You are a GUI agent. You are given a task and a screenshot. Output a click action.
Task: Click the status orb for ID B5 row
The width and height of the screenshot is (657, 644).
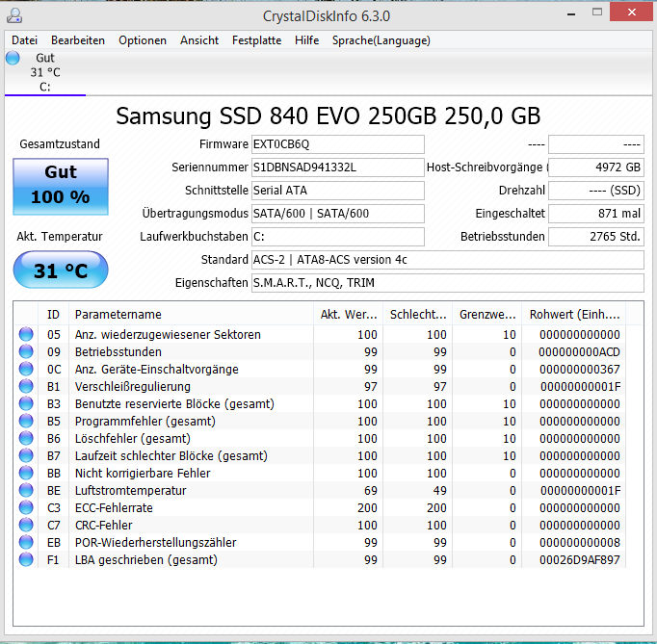tap(26, 421)
